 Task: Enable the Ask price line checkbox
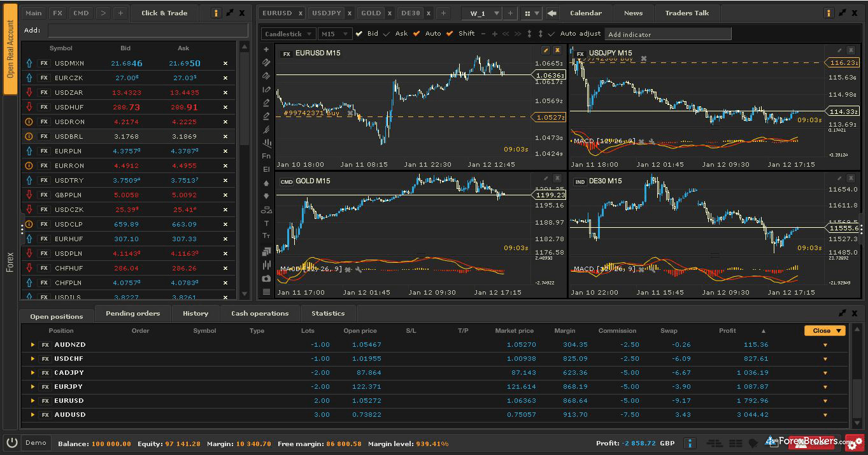click(386, 34)
